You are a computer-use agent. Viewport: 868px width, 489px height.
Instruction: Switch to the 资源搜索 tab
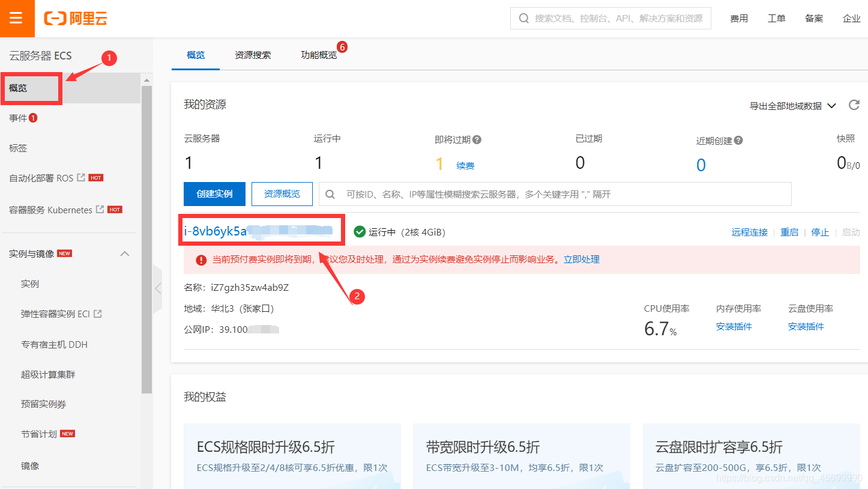coord(253,55)
